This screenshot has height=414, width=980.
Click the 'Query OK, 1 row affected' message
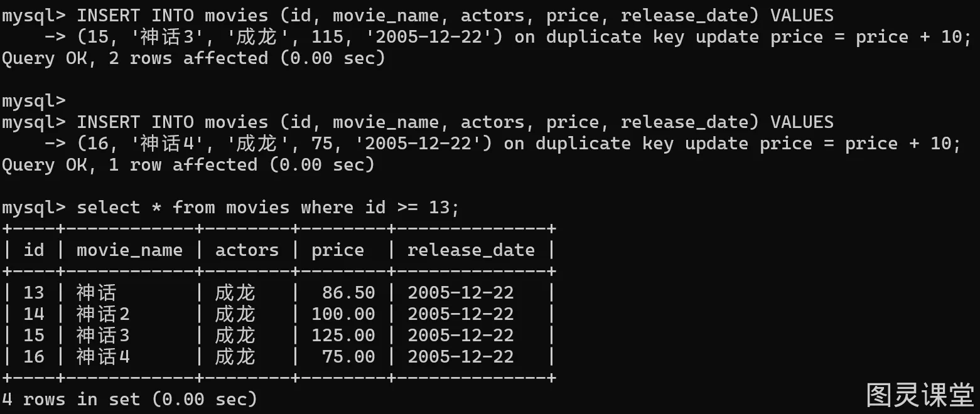(x=188, y=165)
